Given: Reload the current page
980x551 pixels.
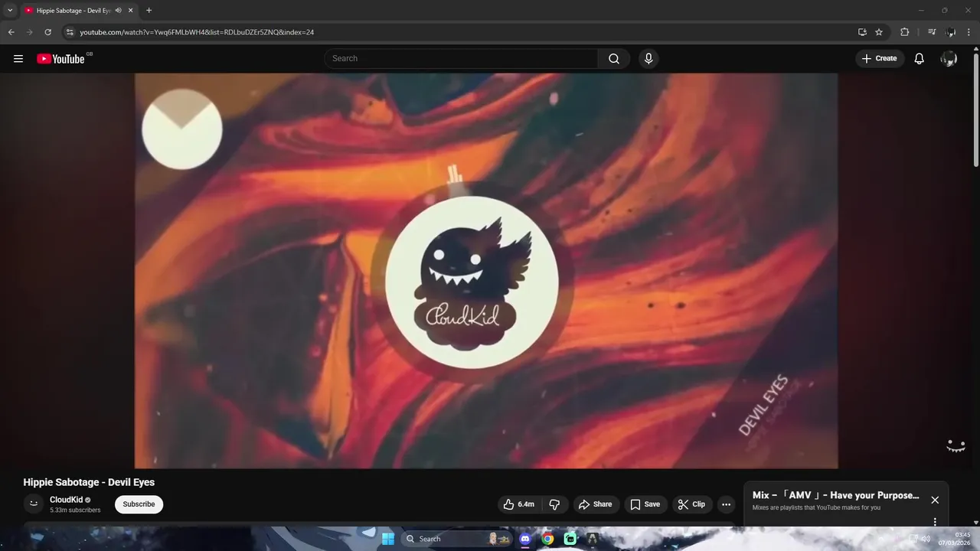Looking at the screenshot, I should click(47, 32).
